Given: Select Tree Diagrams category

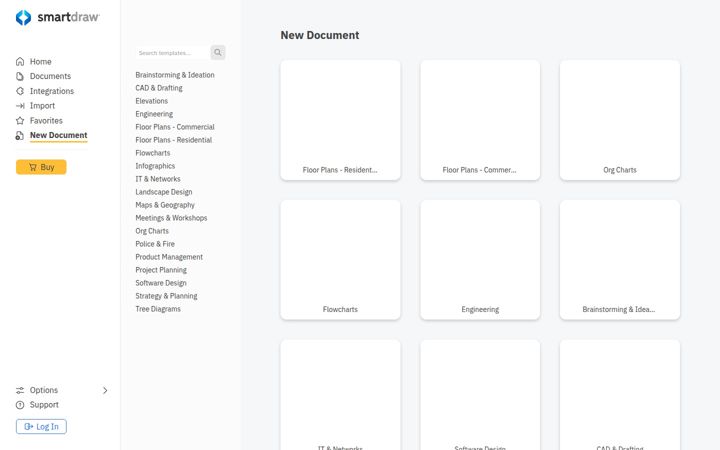Looking at the screenshot, I should 158,309.
